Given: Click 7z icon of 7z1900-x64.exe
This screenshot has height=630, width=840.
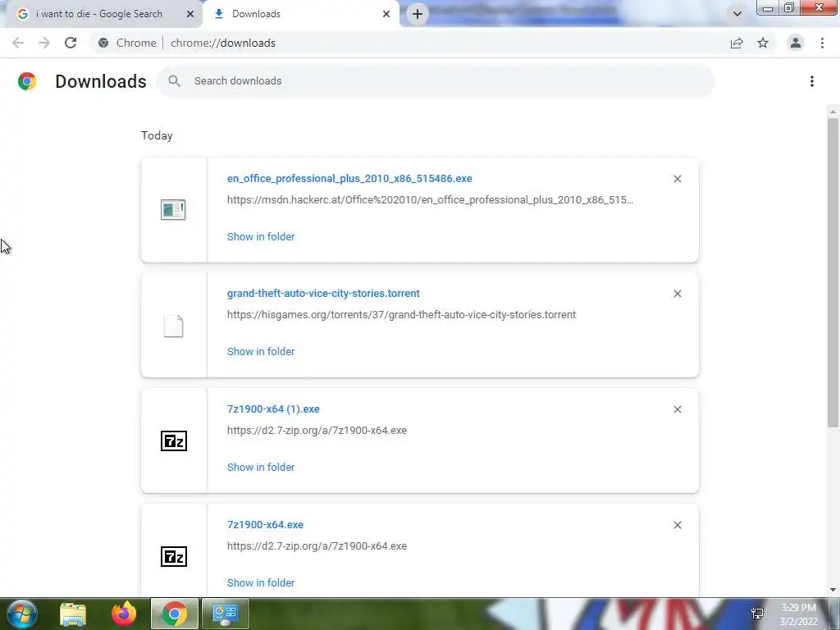Looking at the screenshot, I should [x=174, y=557].
